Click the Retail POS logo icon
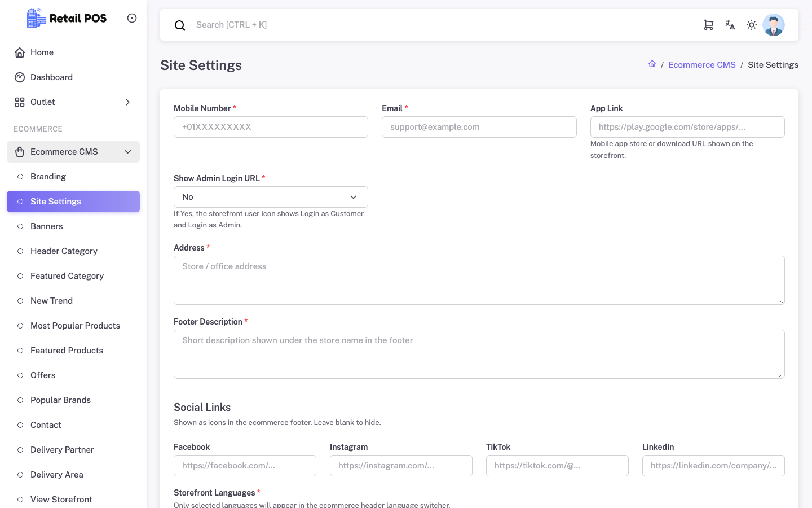 coord(36,18)
